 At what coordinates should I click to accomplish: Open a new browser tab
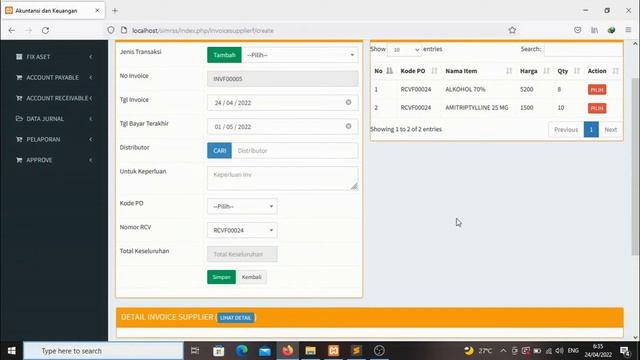(x=115, y=11)
